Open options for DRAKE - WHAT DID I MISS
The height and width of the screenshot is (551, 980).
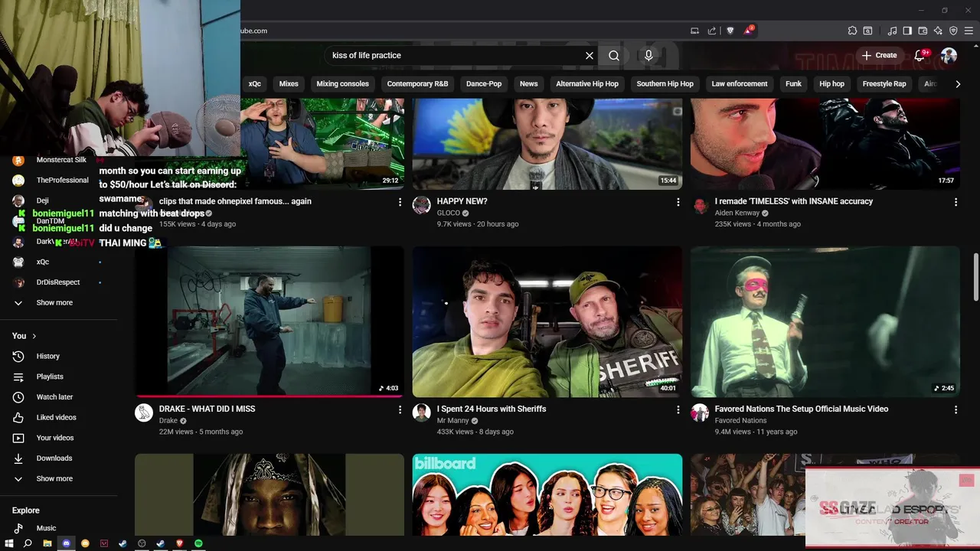coord(400,409)
